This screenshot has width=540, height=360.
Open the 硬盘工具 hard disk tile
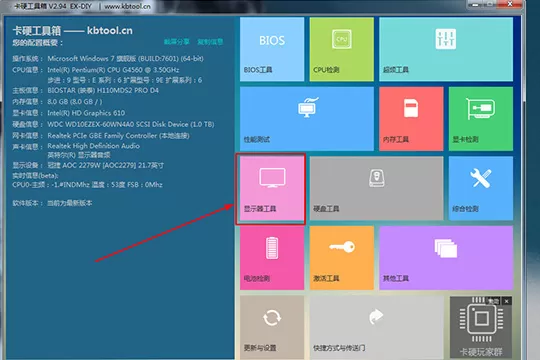pos(376,188)
